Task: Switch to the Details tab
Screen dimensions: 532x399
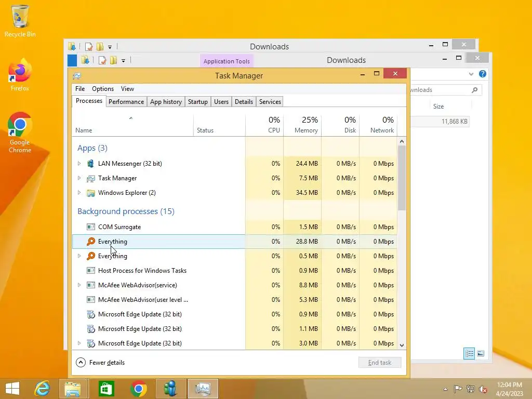Action: pos(244,102)
